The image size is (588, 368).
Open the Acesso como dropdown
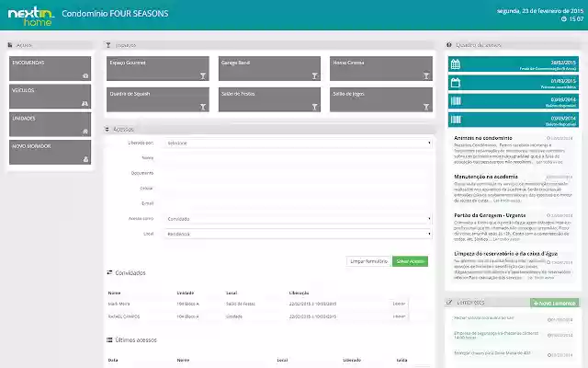point(298,219)
